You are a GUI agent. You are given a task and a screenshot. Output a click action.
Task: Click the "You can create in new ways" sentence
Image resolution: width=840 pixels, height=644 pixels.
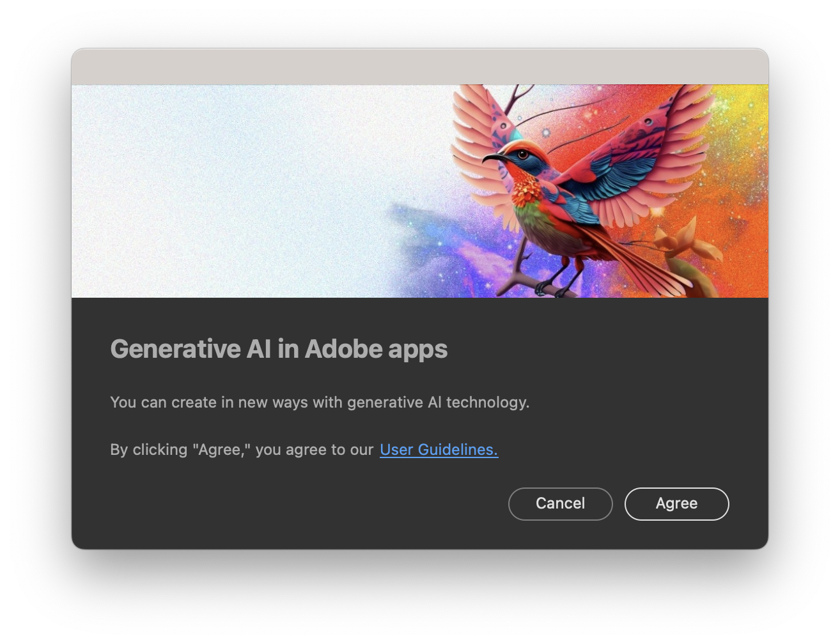pos(320,402)
